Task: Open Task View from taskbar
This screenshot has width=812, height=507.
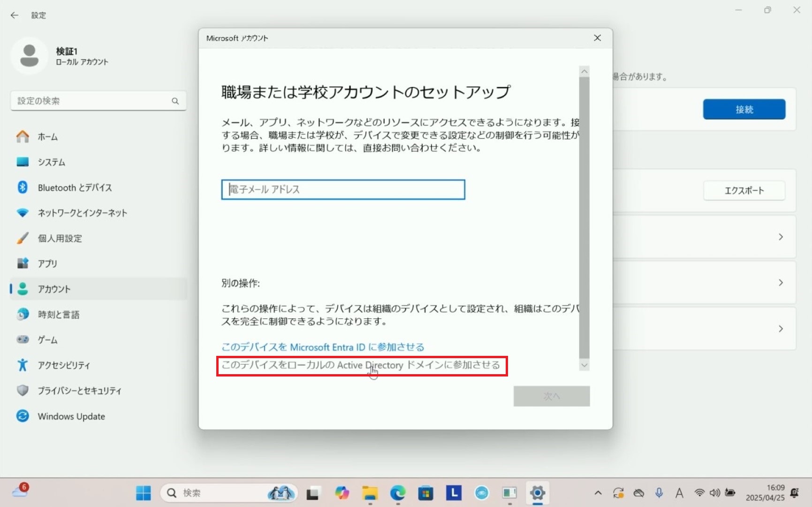Action: pos(313,493)
